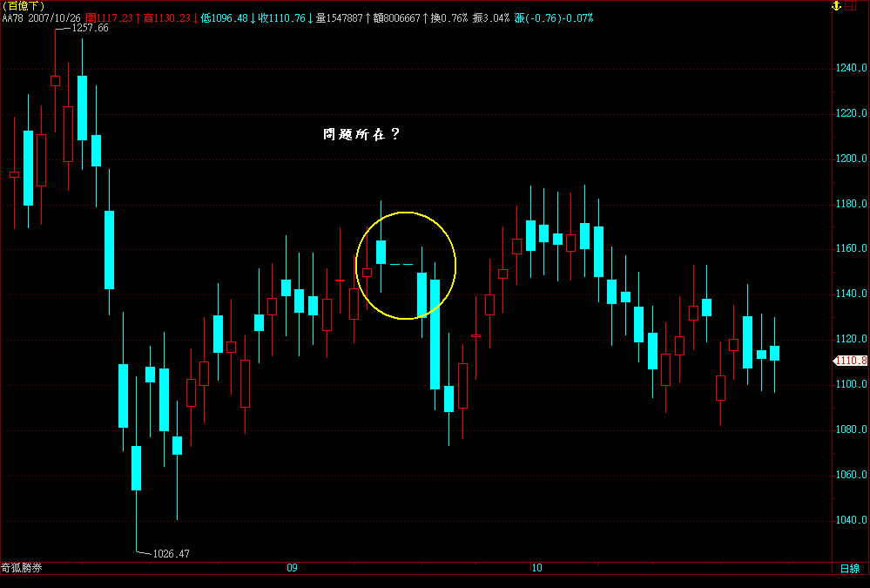870x588 pixels.
Task: Click the 1180.0 price axis label
Action: pyautogui.click(x=851, y=204)
